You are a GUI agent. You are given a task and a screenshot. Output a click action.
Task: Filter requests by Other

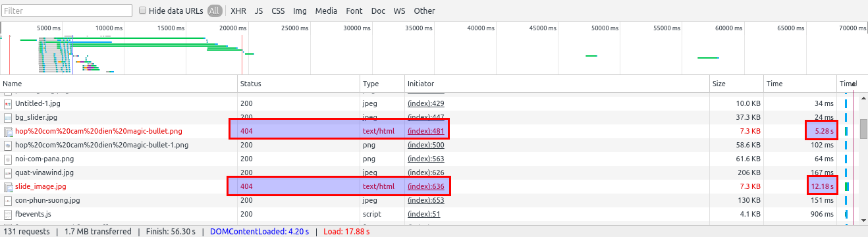(424, 11)
